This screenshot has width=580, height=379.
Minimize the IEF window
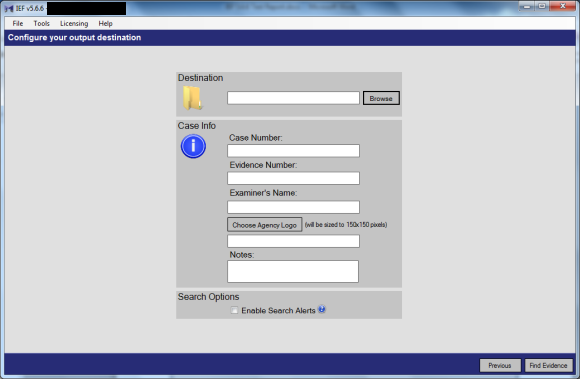(527, 6)
